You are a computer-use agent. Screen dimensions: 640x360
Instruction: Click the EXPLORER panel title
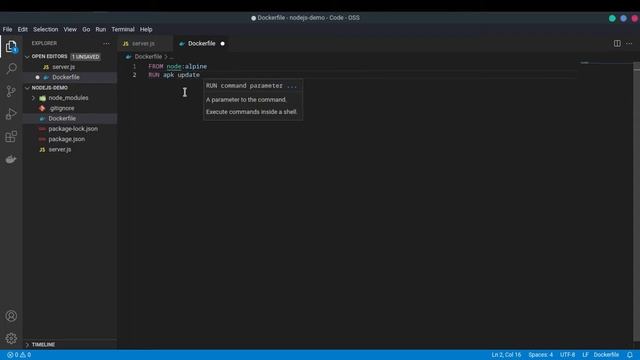(44, 43)
